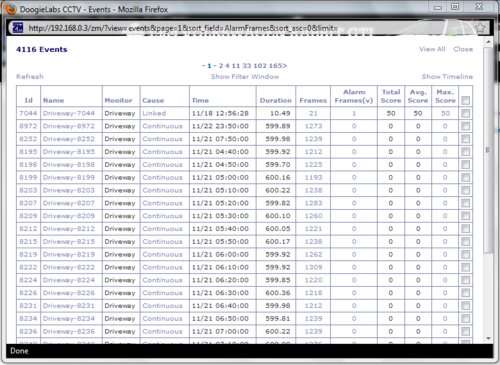Viewport: 500px width, 365px height.
Task: Open the View All link
Action: tap(432, 49)
